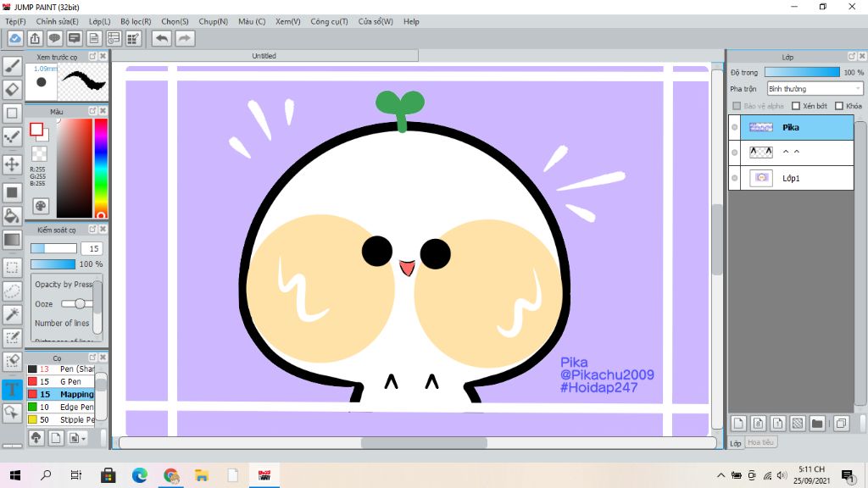Switch to the Hoa tiêu tab
Viewport: 868px width, 488px height.
click(760, 442)
